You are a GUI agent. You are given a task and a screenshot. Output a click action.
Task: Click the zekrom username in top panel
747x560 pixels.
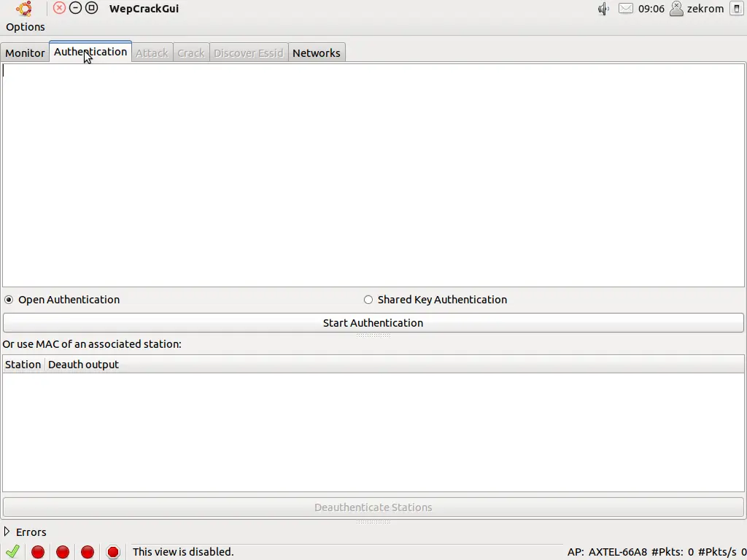coord(705,9)
